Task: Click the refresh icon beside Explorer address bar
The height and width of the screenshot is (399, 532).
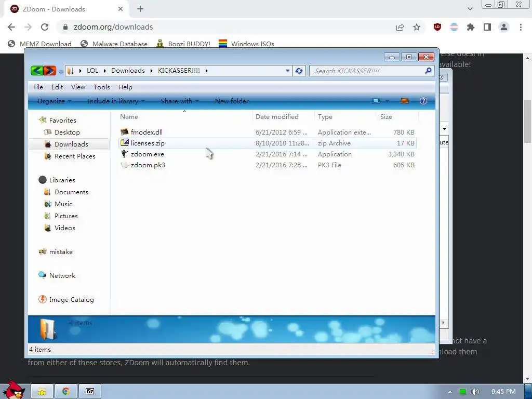Action: [299, 71]
